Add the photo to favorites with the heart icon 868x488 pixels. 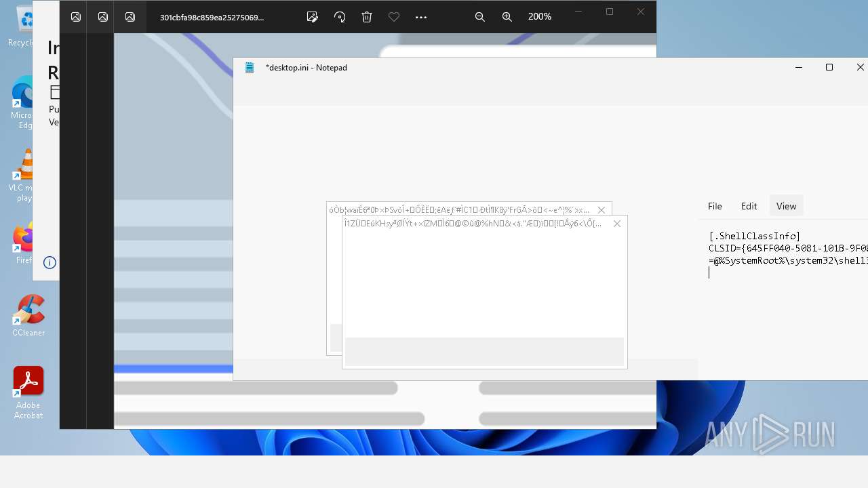[394, 17]
